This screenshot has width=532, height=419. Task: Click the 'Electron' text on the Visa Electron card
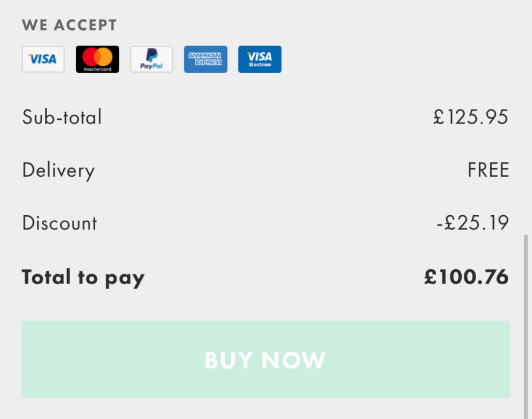tap(259, 65)
